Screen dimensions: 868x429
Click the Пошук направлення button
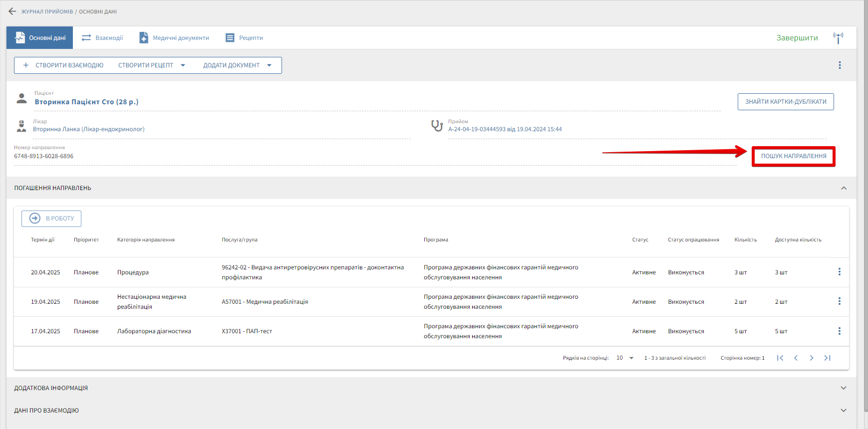(793, 156)
